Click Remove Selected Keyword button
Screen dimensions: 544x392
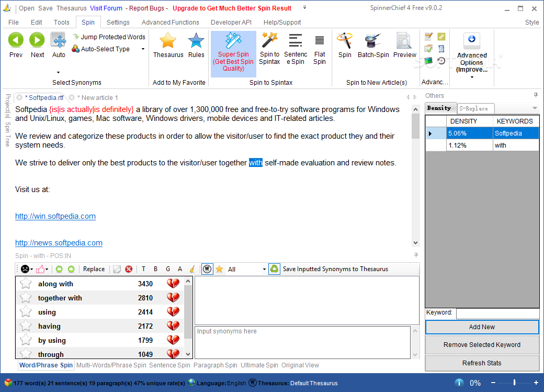[482, 345]
